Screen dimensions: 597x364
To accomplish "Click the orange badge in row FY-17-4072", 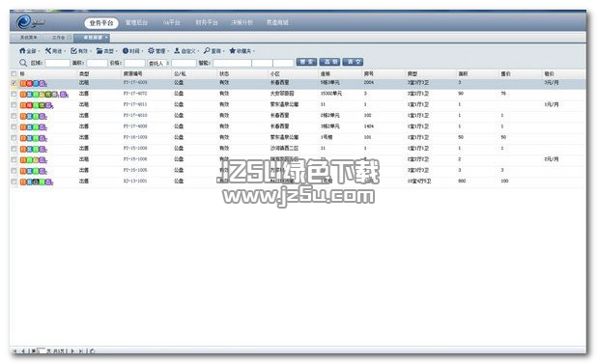I will 23,95.
